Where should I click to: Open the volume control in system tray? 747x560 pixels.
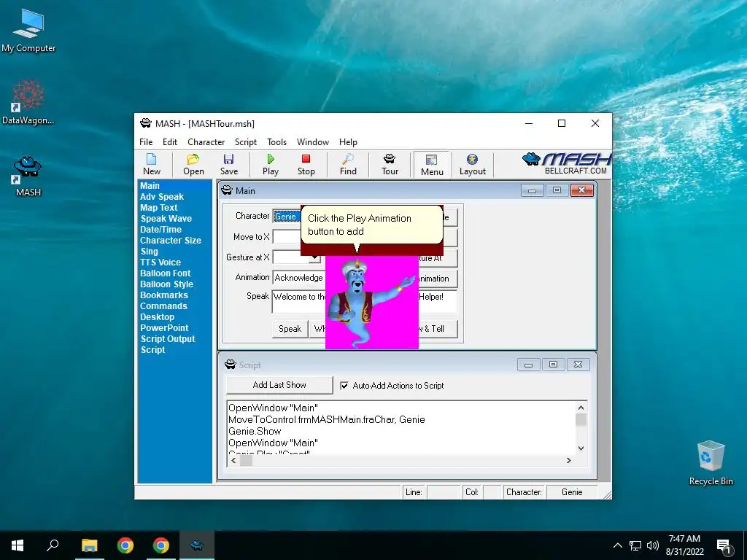pos(653,545)
